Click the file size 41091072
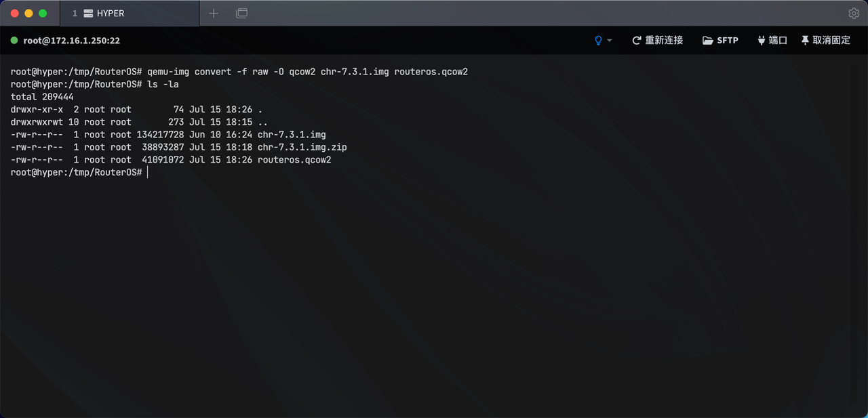Viewport: 868px width, 418px height. click(163, 160)
